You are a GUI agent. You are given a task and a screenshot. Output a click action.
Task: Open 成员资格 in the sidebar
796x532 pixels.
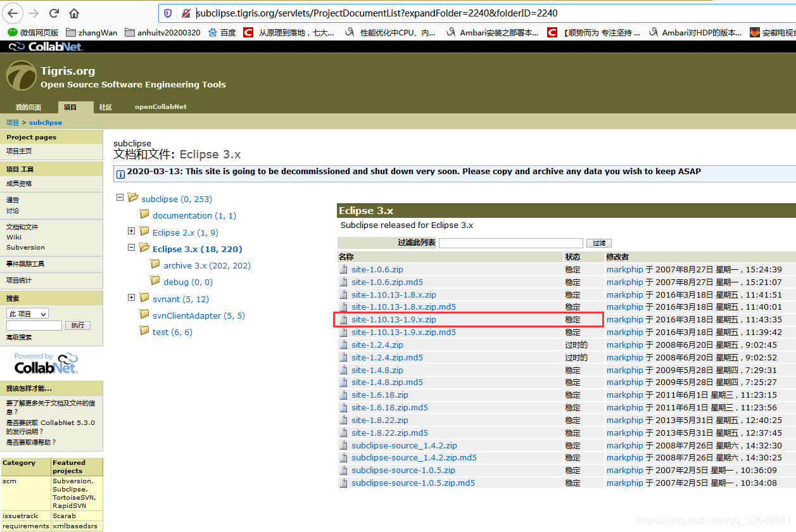pyautogui.click(x=19, y=184)
